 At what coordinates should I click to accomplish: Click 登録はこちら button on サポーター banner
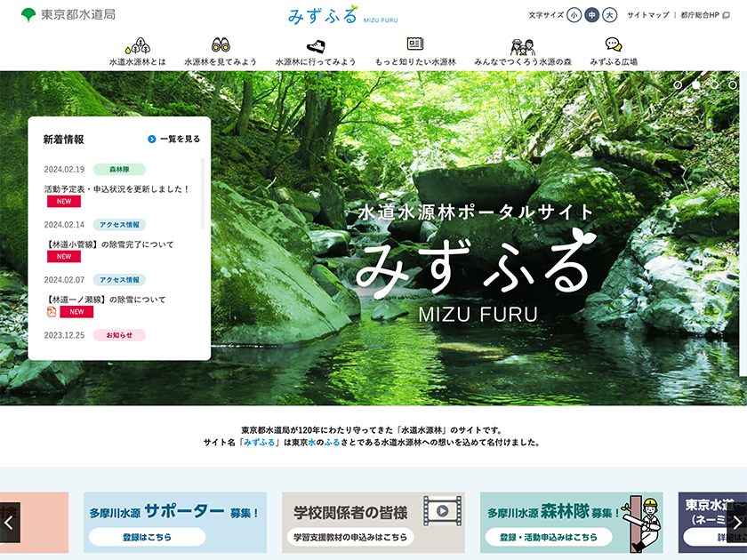[x=148, y=537]
